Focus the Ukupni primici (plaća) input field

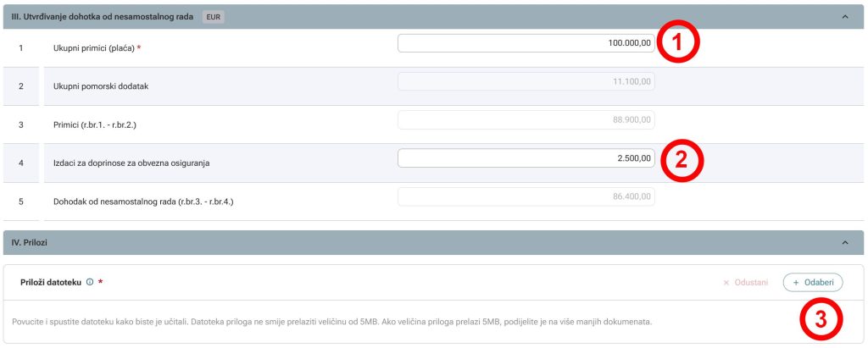pyautogui.click(x=526, y=43)
